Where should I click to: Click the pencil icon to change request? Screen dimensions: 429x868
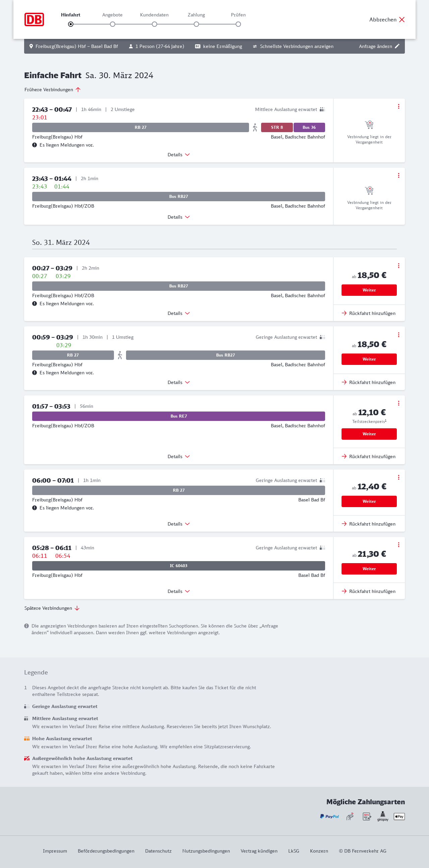click(397, 46)
